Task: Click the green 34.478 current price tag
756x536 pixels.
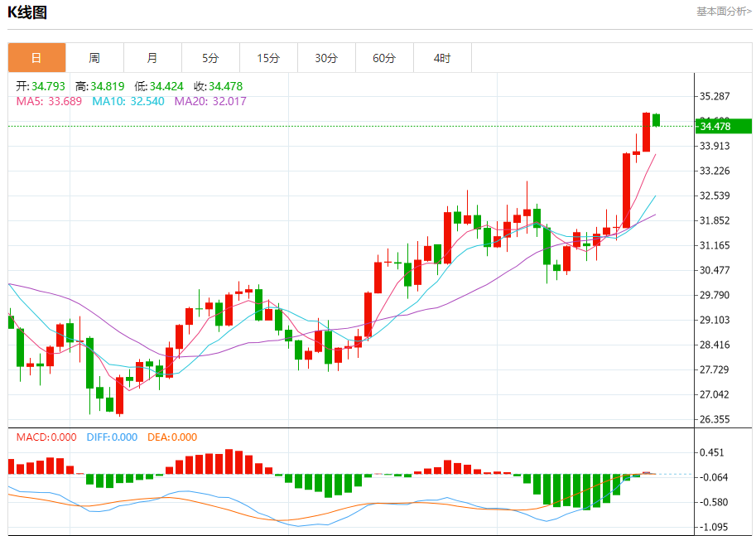Action: (724, 127)
